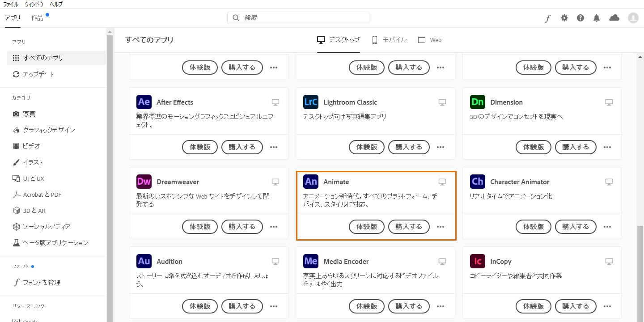
Task: Click the Dreamweaver app icon
Action: tap(144, 182)
